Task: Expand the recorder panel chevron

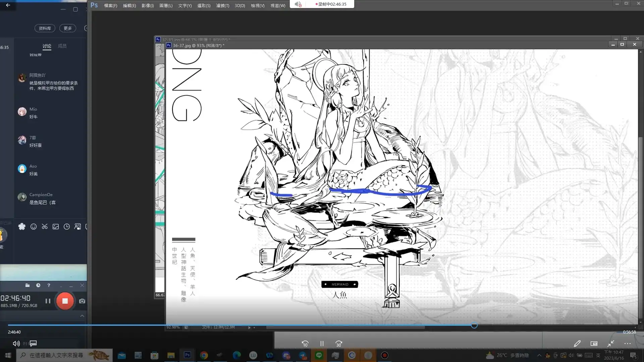Action: [x=82, y=316]
